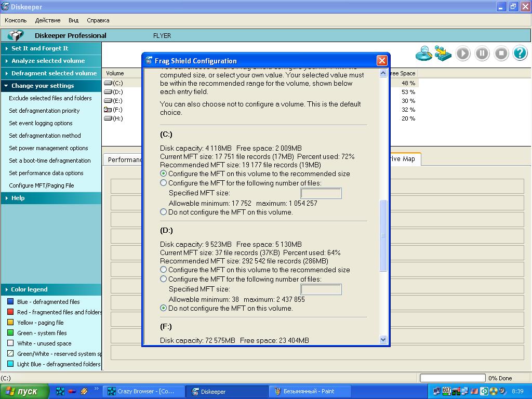The image size is (532, 399).
Task: Click the orange striped quick launch icon
Action: pyautogui.click(x=84, y=391)
